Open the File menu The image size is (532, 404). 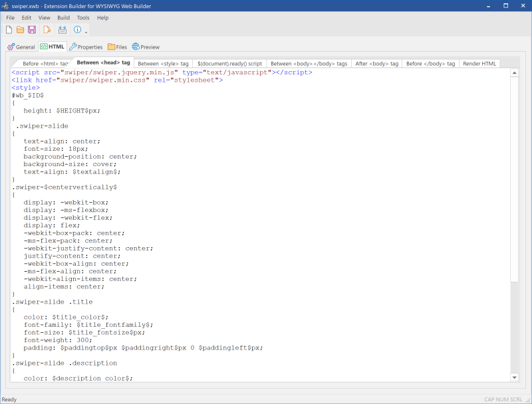(x=11, y=18)
